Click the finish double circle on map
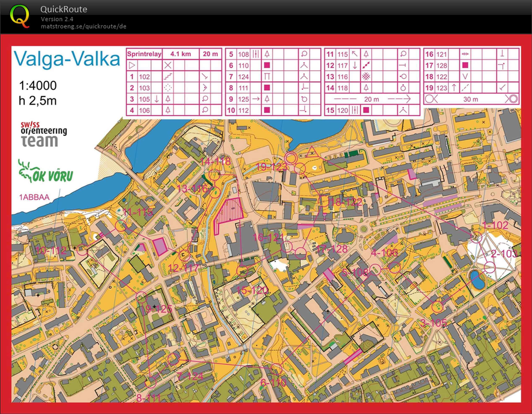 pos(291,158)
